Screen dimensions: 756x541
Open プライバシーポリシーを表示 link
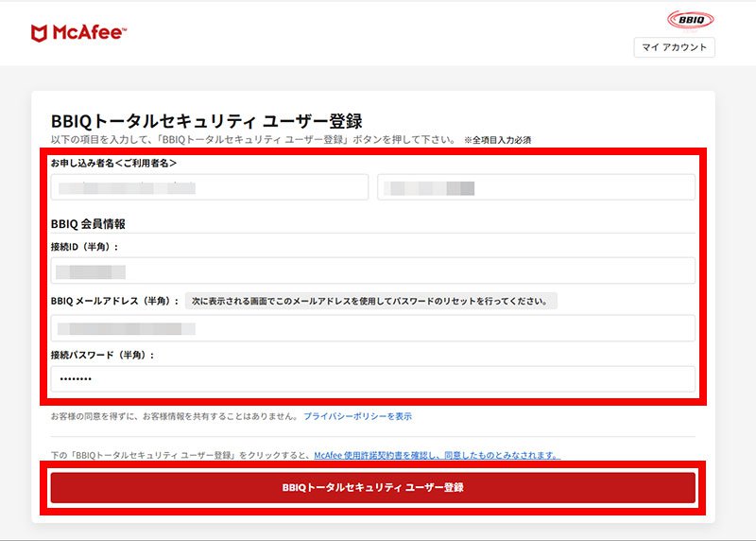point(357,416)
